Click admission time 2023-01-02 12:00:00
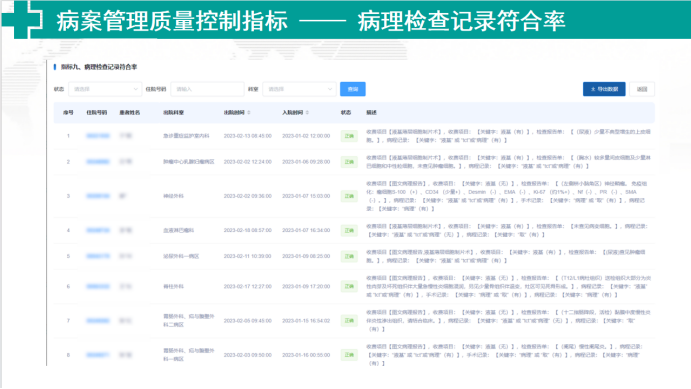Screen dimensions: 691x389 pos(306,136)
